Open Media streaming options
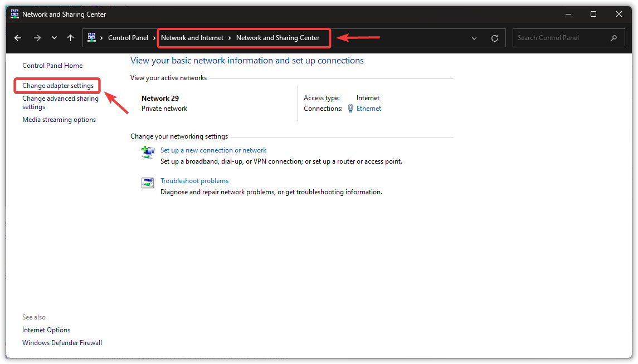The image size is (638, 364). [59, 120]
